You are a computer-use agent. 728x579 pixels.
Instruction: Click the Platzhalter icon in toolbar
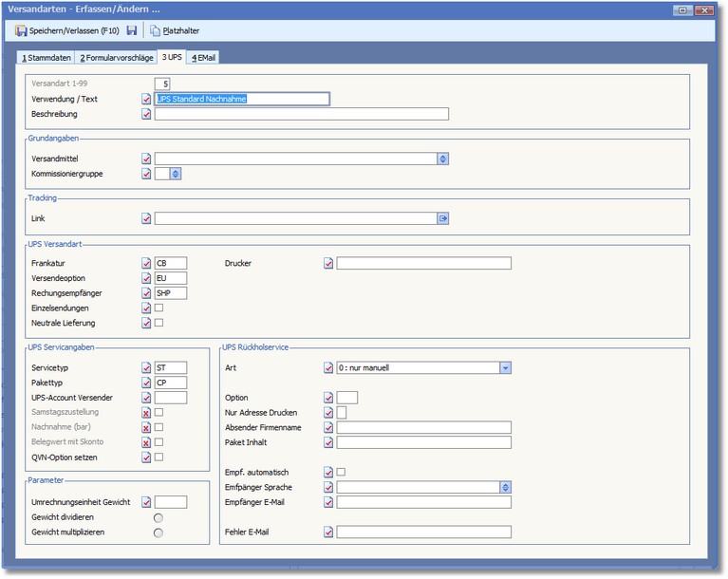155,30
